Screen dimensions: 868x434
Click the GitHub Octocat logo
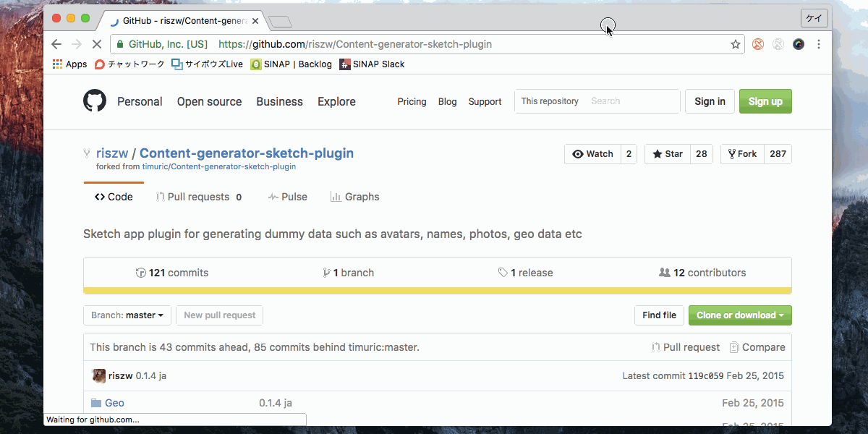[x=95, y=101]
